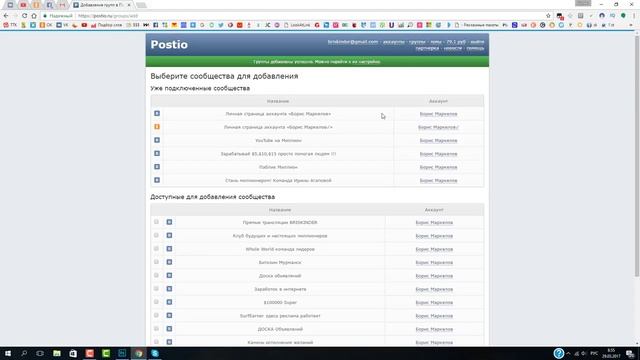The width and height of the screenshot is (640, 360).
Task: Open Skype from the taskbar
Action: 155,353
